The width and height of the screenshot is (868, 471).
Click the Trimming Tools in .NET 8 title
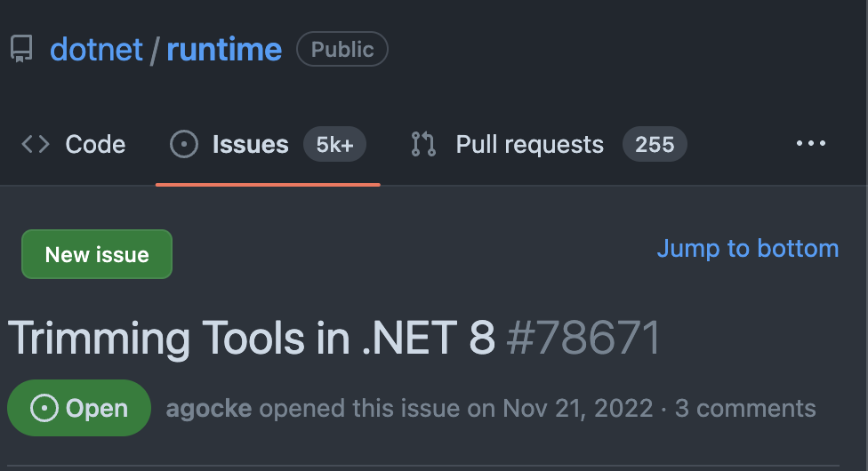[x=251, y=339]
